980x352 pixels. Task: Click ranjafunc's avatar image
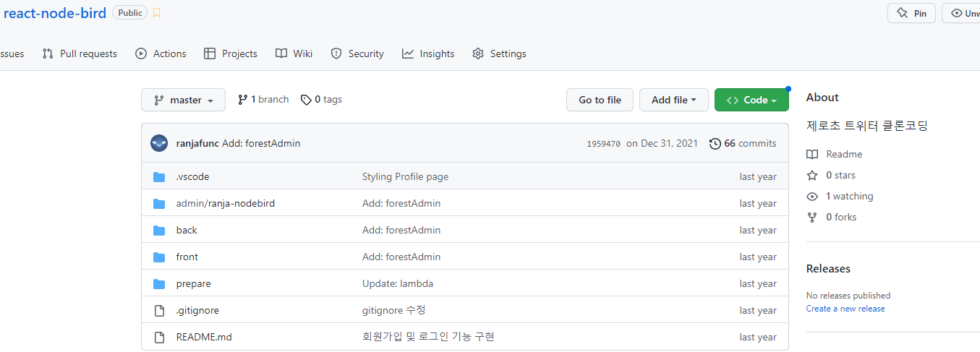coord(159,143)
